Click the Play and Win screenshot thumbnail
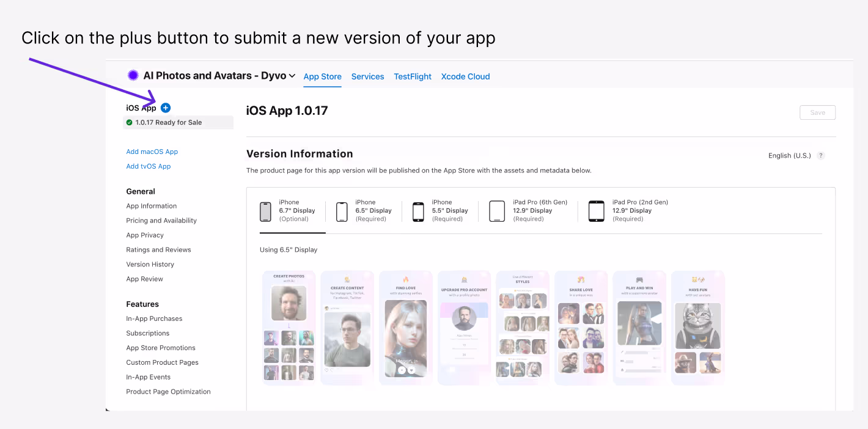 (x=639, y=328)
